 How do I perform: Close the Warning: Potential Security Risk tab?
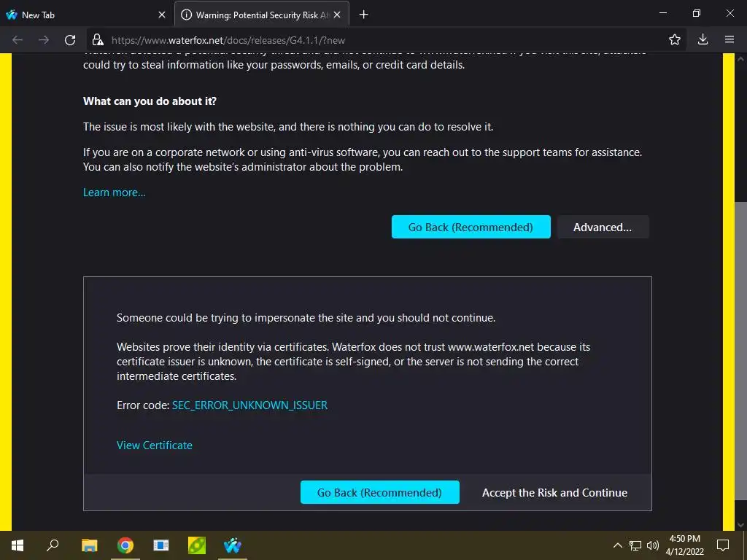[337, 15]
